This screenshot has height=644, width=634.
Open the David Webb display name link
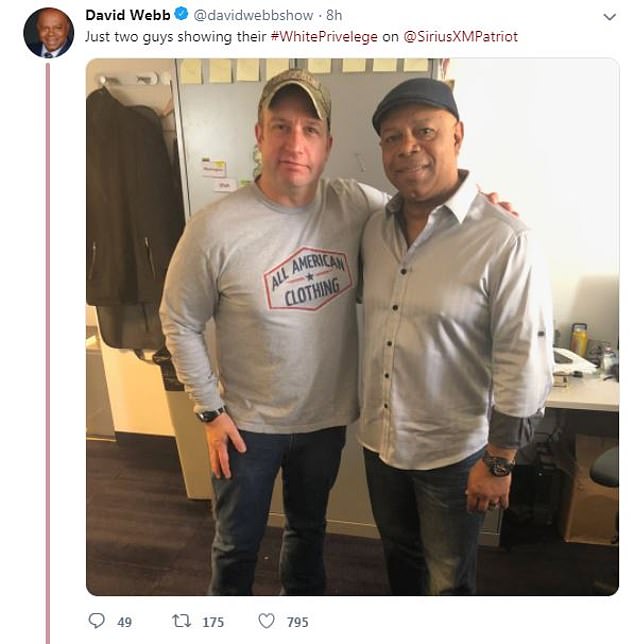coord(128,15)
